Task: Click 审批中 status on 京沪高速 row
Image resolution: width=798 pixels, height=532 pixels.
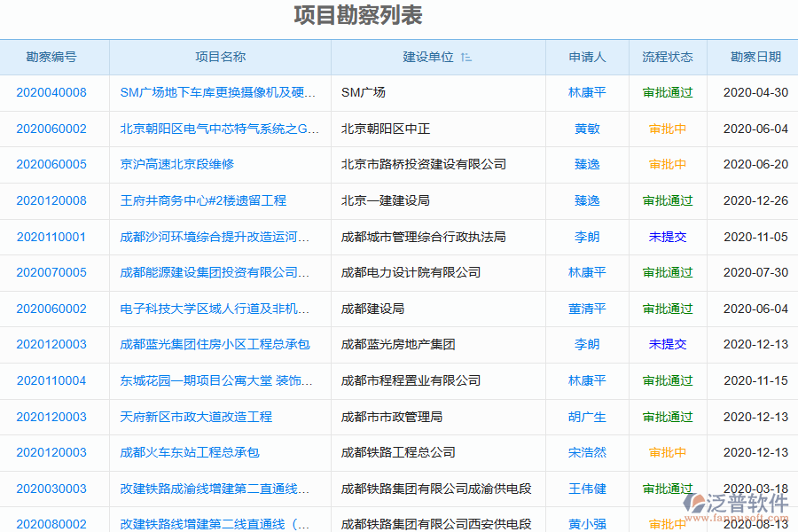Action: pos(668,164)
